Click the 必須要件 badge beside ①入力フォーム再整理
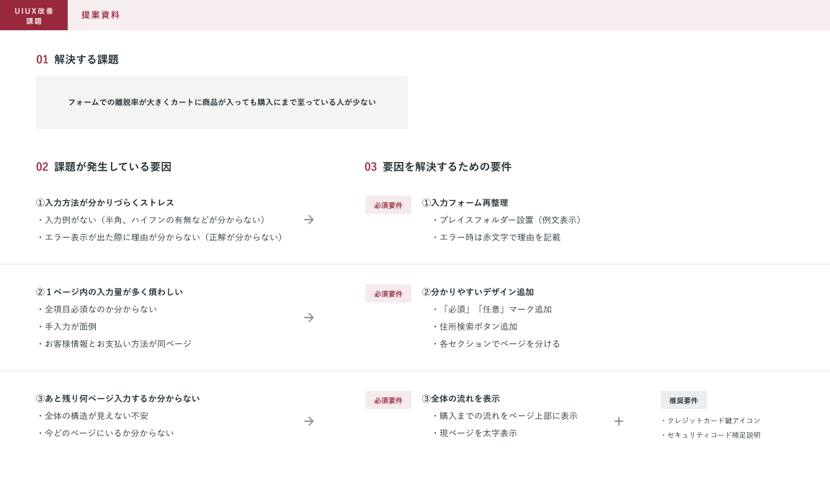 [388, 205]
